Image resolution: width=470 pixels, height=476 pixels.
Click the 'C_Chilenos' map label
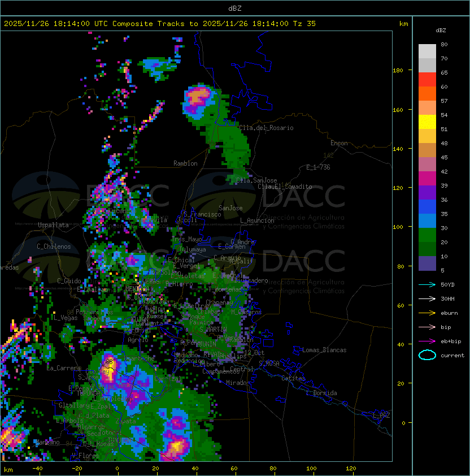[x=54, y=246]
